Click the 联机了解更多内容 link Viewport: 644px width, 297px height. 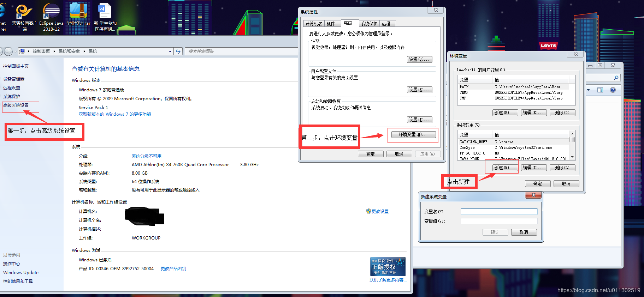388,280
